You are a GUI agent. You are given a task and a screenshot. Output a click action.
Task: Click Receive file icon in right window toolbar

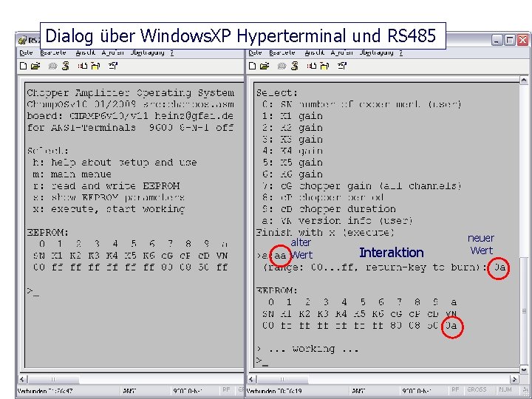coord(324,66)
